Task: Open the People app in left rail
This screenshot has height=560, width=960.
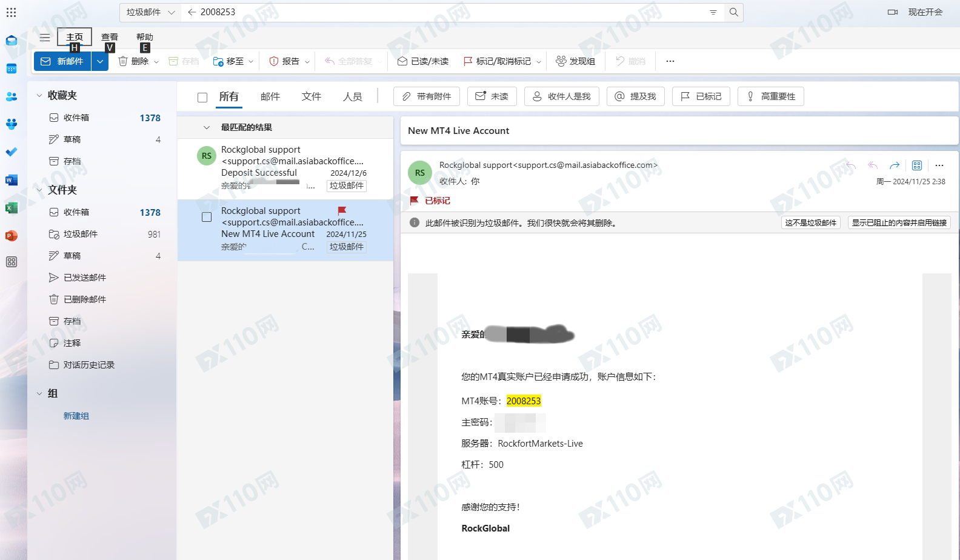Action: [11, 96]
